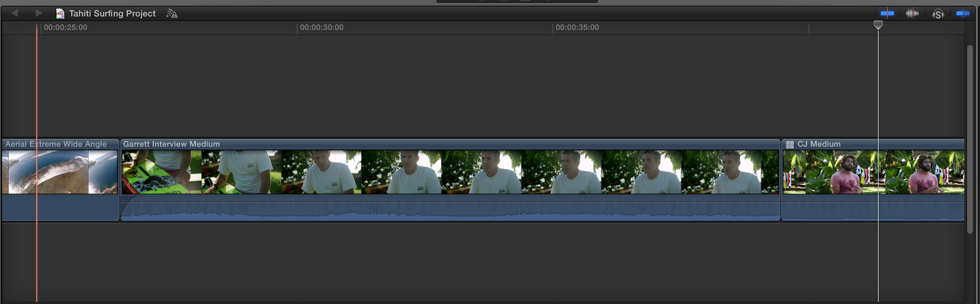980x304 pixels.
Task: Click the 00:00:25:00 ruler mark
Action: point(65,28)
